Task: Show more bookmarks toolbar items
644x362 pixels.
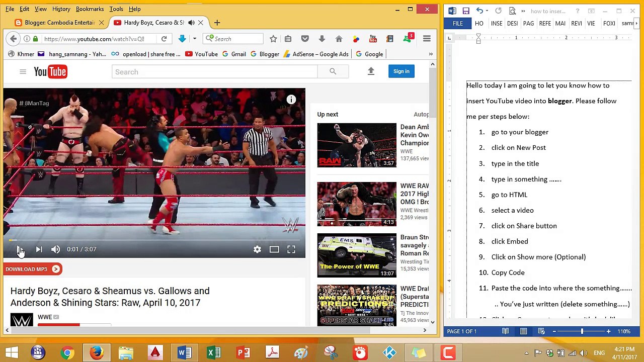Action: coord(431,54)
